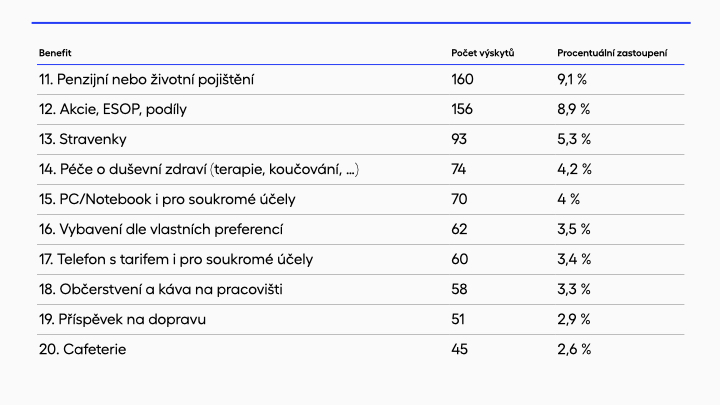720x405 pixels.
Task: Click the Telefon s tarifem row label
Action: [x=175, y=259]
